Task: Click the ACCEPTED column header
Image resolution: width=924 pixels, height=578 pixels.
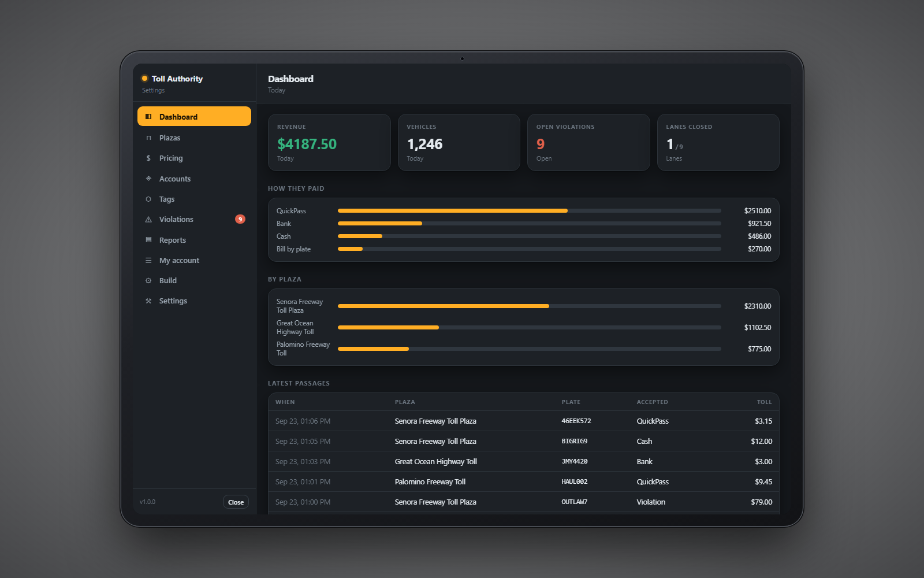Action: (x=653, y=402)
